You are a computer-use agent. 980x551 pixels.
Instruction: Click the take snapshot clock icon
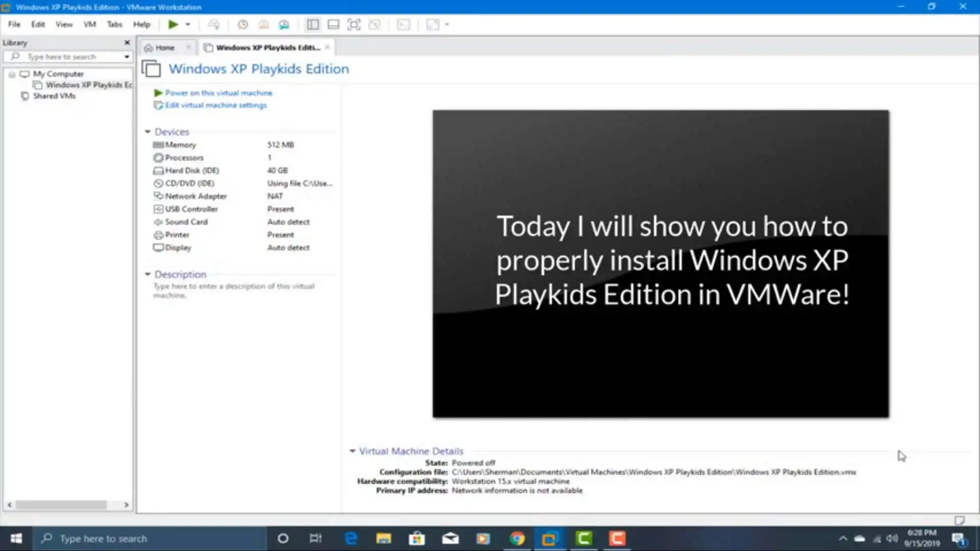pyautogui.click(x=243, y=24)
